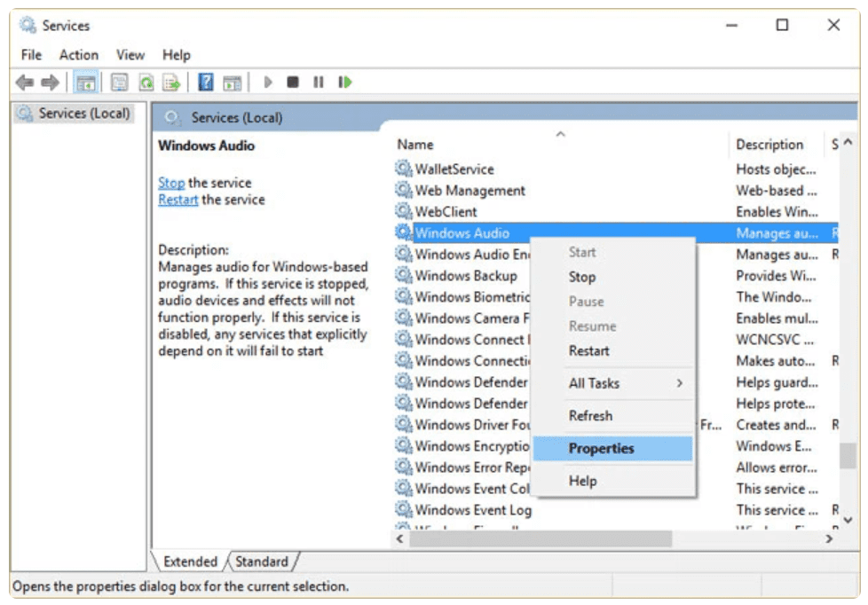Image resolution: width=868 pixels, height=605 pixels.
Task: Select Stop from the context menu
Action: pos(582,277)
